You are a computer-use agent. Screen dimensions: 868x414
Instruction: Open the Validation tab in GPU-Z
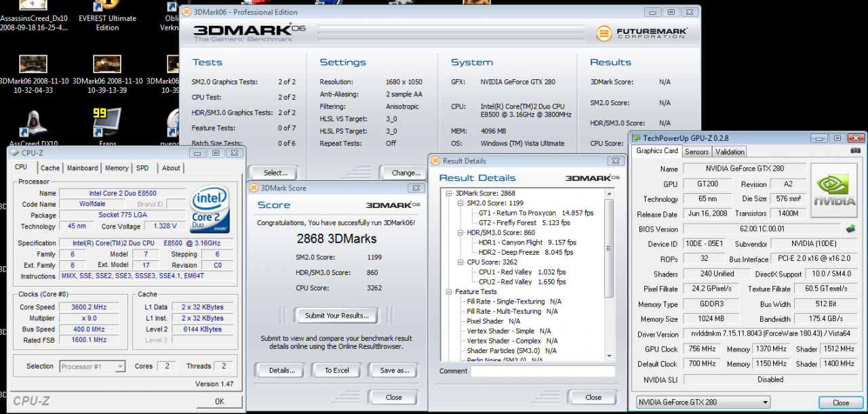pos(730,152)
